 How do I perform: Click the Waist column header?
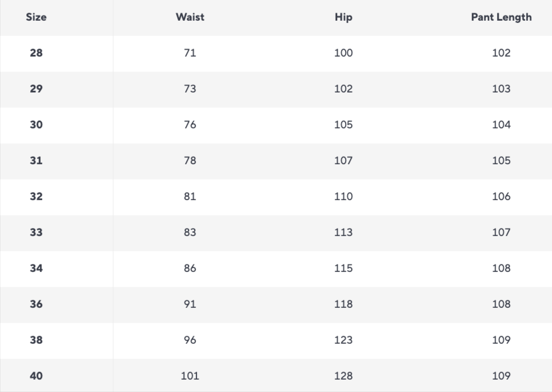pos(190,17)
